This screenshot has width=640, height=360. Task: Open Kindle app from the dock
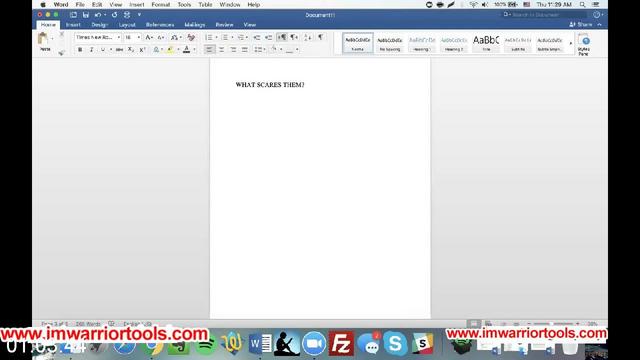pos(287,344)
